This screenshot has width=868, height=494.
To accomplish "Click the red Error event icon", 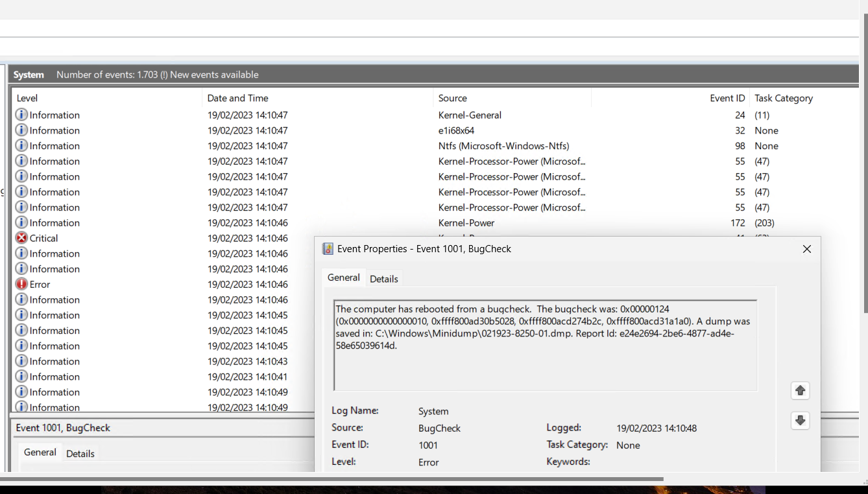I will coord(21,285).
